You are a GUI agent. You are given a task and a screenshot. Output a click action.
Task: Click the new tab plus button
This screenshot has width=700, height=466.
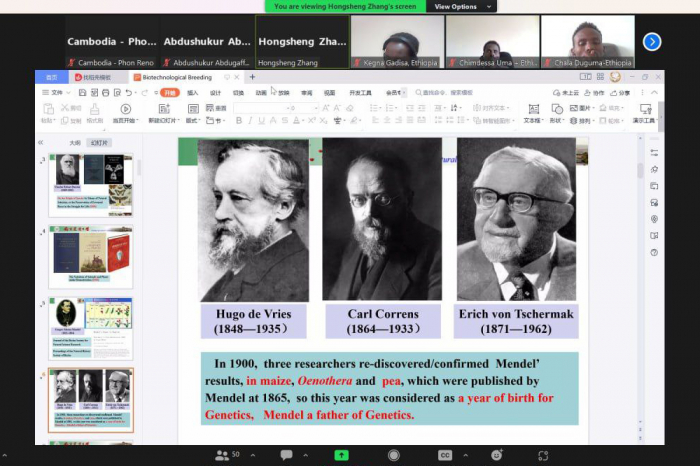pyautogui.click(x=252, y=77)
